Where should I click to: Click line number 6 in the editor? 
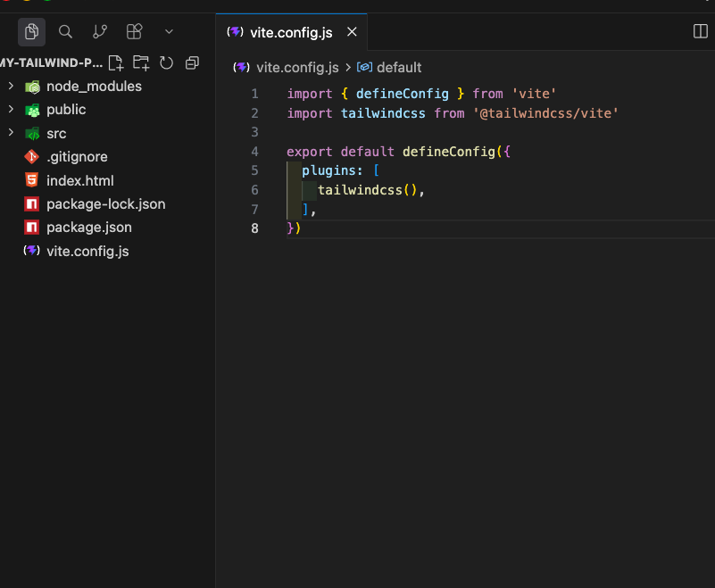point(254,189)
